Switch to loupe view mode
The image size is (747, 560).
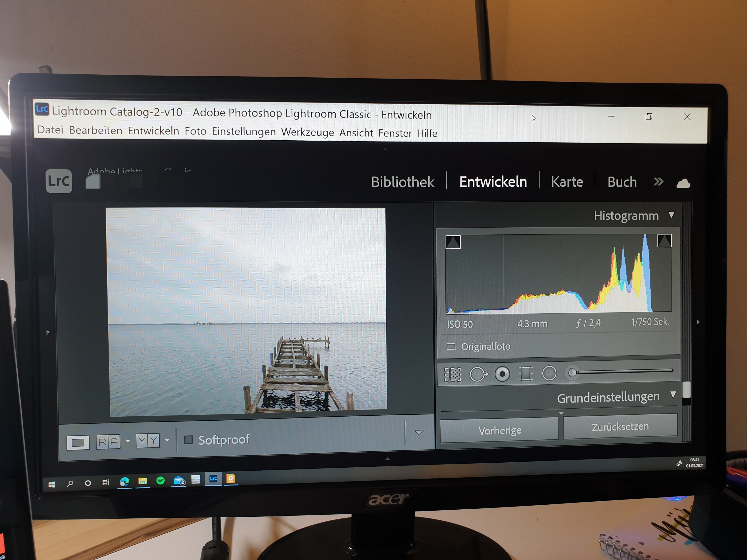(78, 442)
